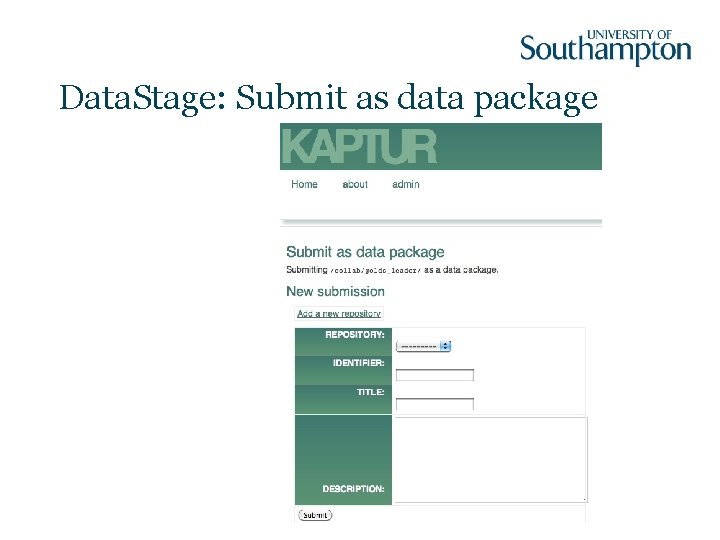Image resolution: width=720 pixels, height=540 pixels.
Task: Open the admin menu link
Action: (406, 184)
